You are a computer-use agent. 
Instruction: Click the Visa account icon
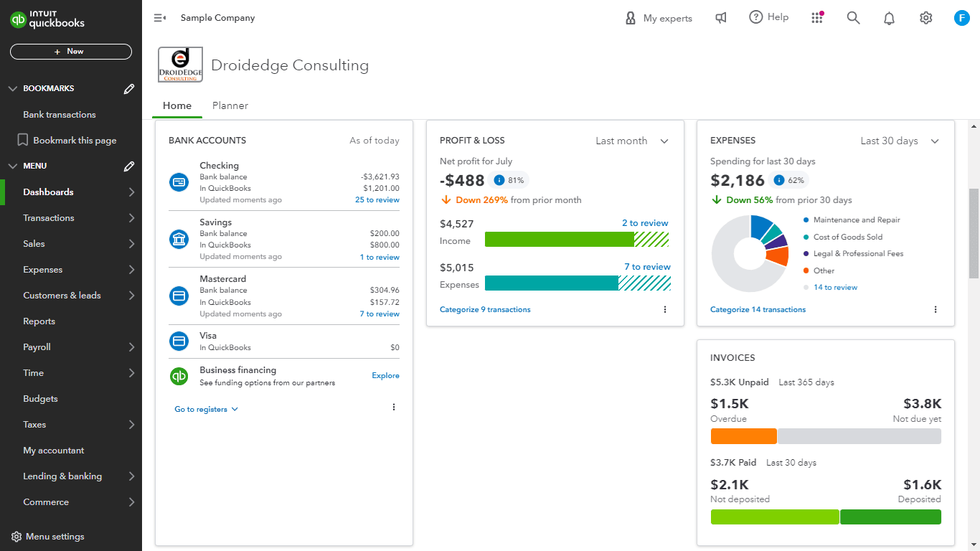point(179,341)
